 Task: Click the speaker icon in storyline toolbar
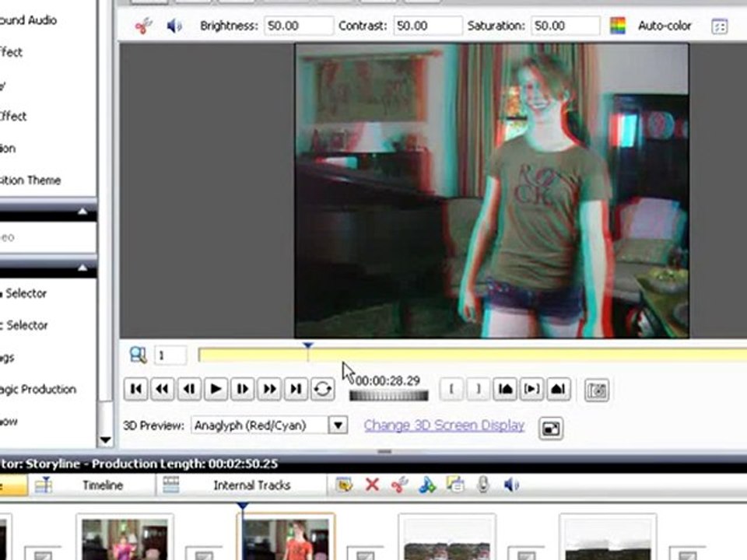pyautogui.click(x=511, y=485)
